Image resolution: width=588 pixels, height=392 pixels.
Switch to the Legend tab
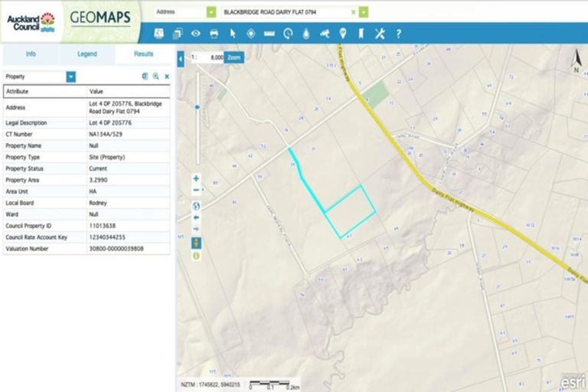tap(87, 54)
